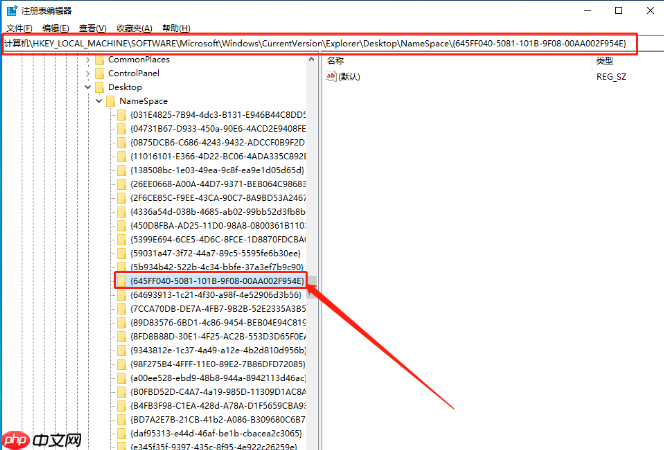This screenshot has width=664, height=450.
Task: Collapse the NameSpace key
Action: pos(99,101)
